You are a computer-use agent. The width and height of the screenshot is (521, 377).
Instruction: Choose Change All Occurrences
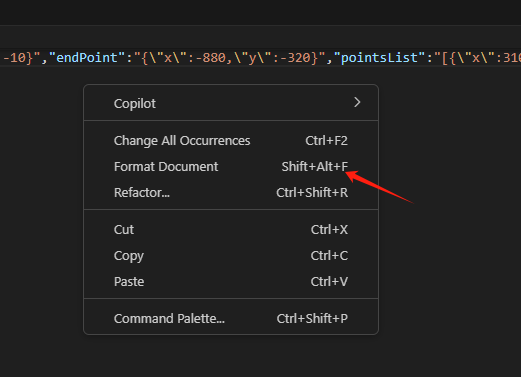click(231, 141)
